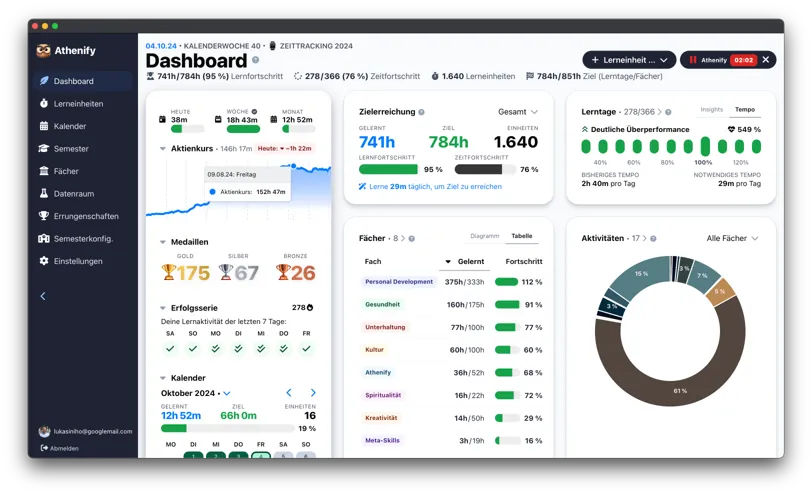812x495 pixels.
Task: Click the Woche calendar icon
Action: (218, 119)
